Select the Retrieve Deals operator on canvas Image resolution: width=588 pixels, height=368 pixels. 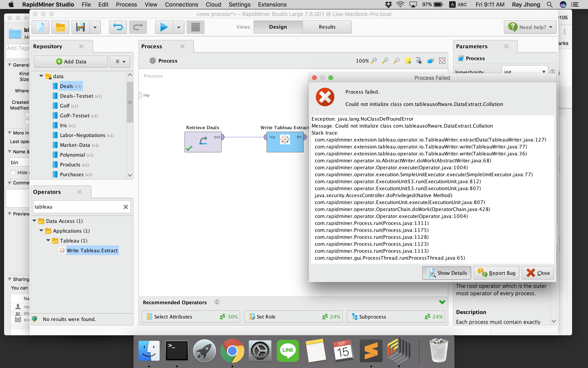point(203,142)
